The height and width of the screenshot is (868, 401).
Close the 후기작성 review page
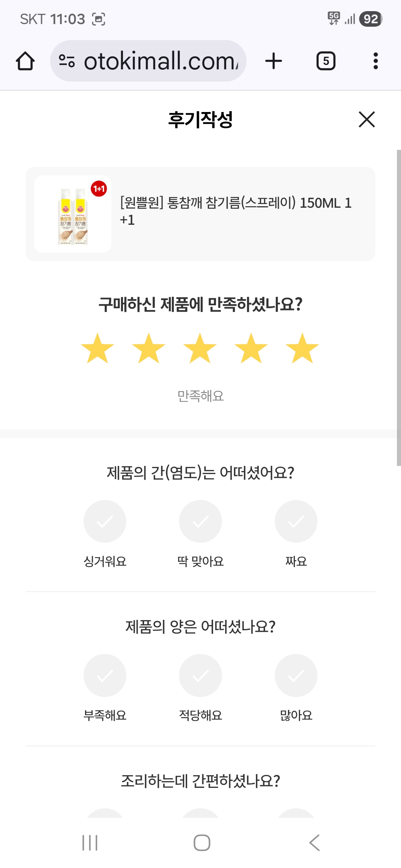click(366, 119)
